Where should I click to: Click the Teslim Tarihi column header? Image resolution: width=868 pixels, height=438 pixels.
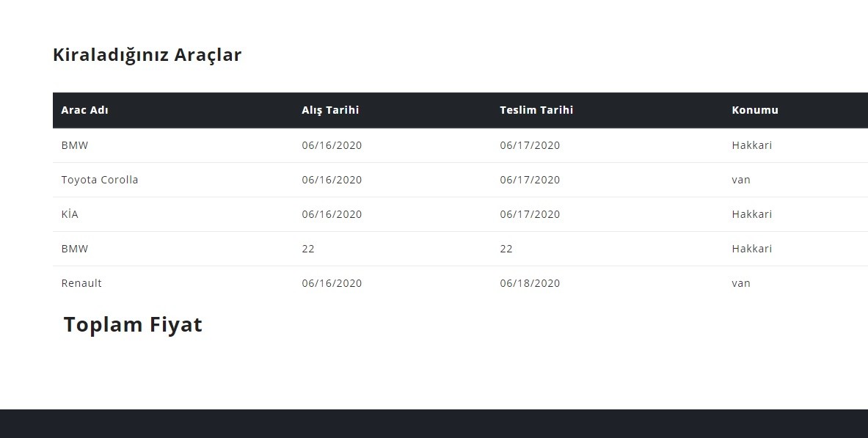536,110
